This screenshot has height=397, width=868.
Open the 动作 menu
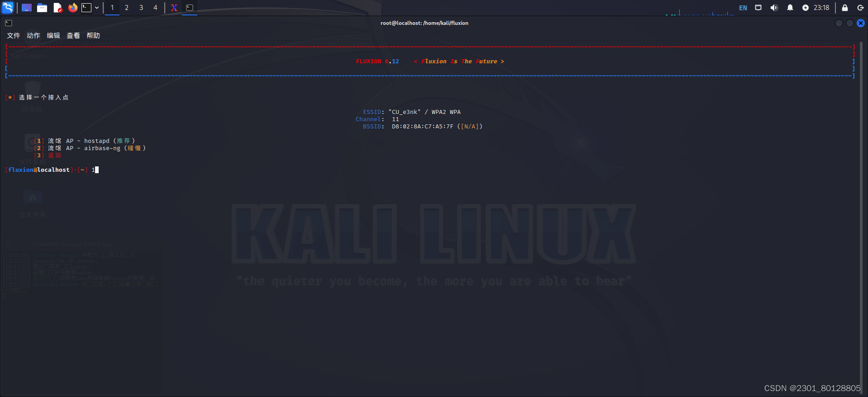pos(33,36)
